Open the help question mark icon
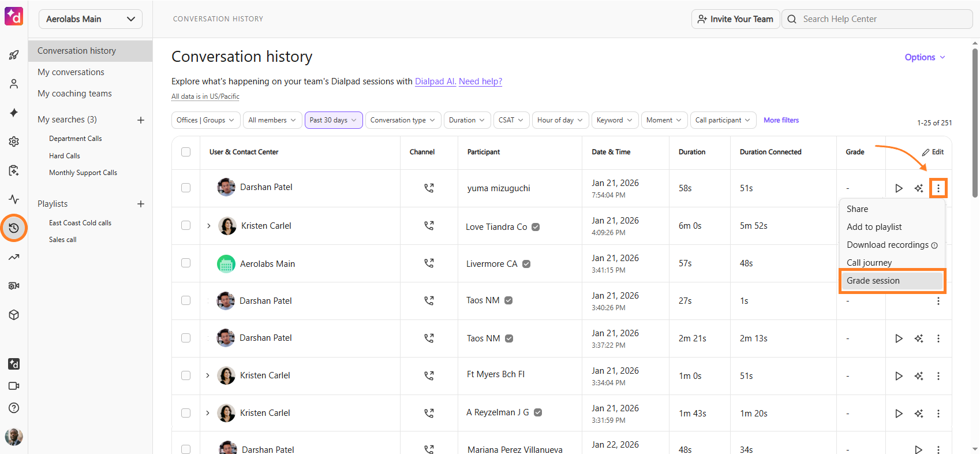 pos(14,408)
